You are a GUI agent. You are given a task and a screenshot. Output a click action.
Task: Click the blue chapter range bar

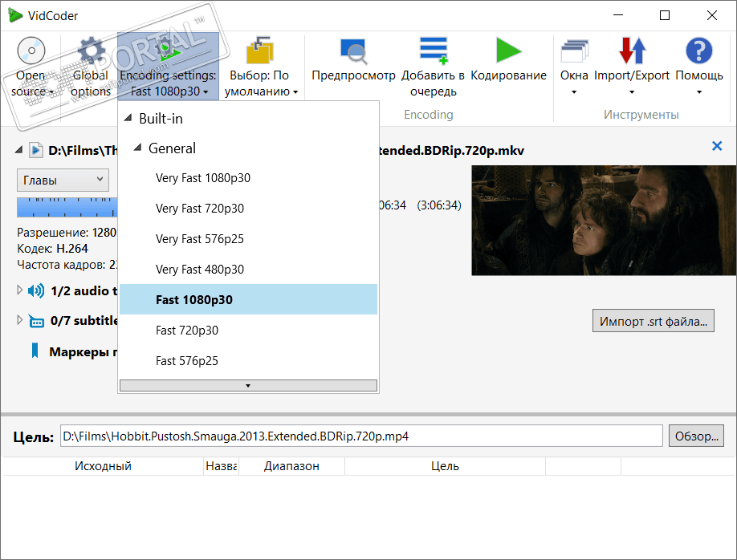pyautogui.click(x=67, y=208)
